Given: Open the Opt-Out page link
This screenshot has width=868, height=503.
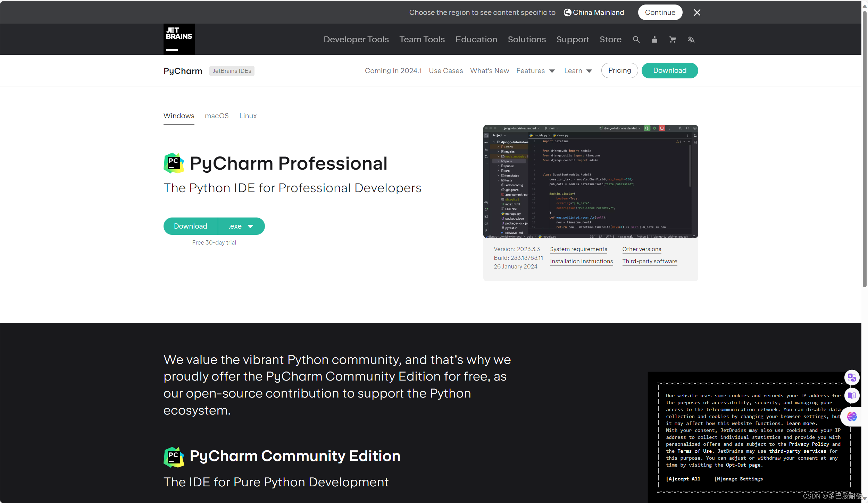Looking at the screenshot, I should tap(743, 465).
